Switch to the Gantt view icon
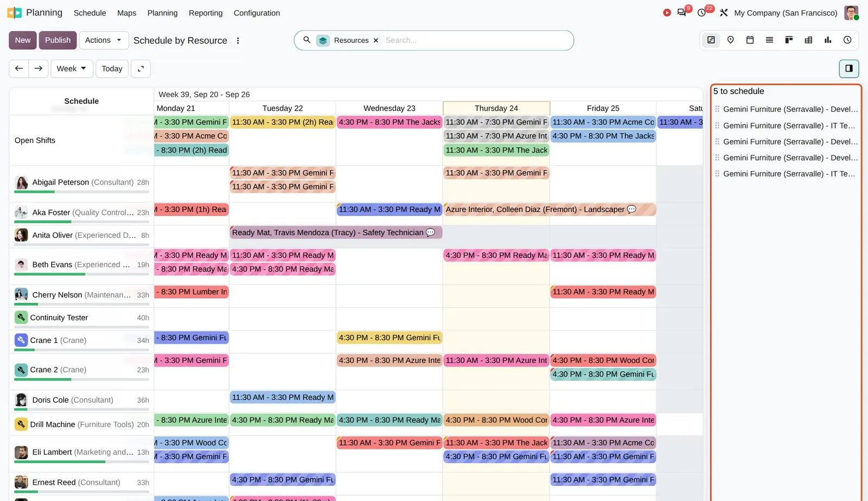Image resolution: width=868 pixels, height=501 pixels. click(x=711, y=40)
